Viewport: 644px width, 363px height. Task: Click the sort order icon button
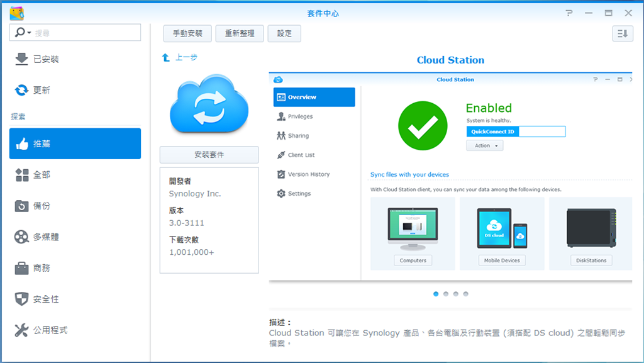coord(623,33)
